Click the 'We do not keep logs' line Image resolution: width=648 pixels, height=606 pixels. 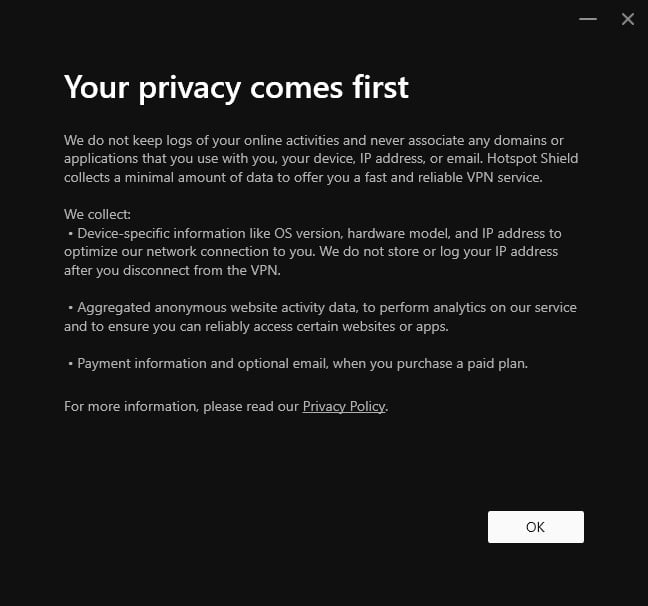(314, 141)
